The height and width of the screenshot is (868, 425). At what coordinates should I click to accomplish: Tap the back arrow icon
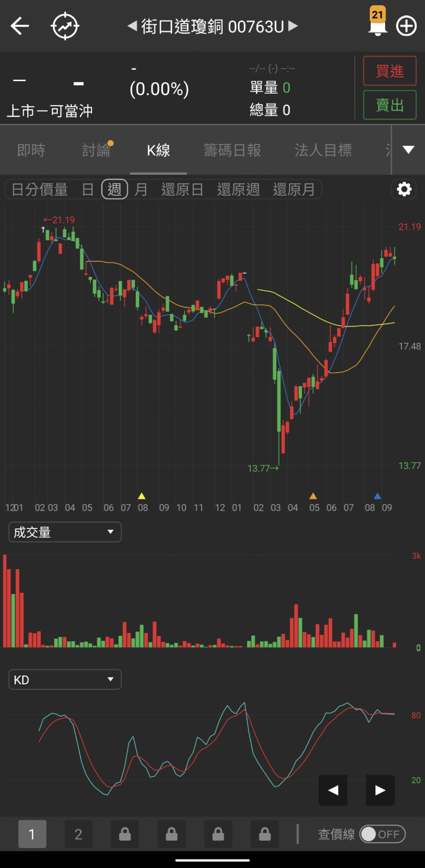click(20, 26)
